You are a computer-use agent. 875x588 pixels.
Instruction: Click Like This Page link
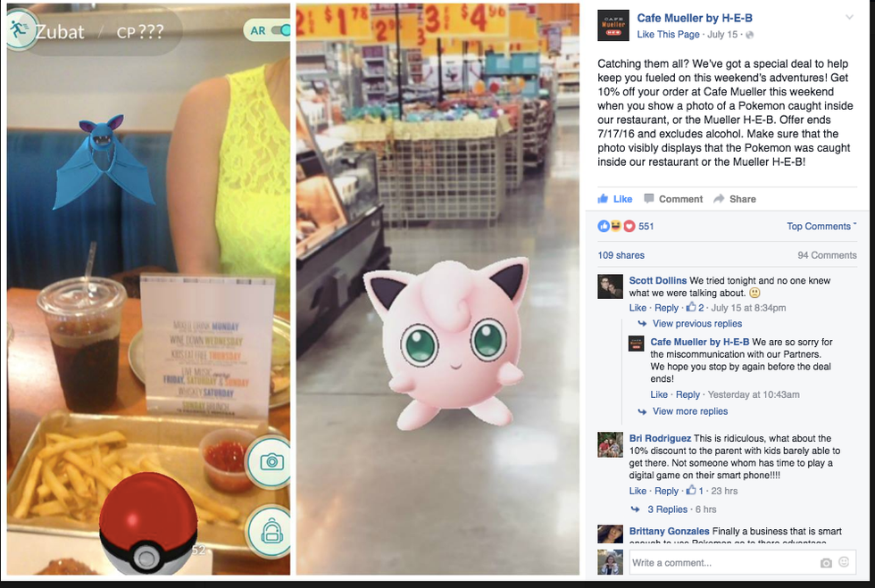[668, 35]
